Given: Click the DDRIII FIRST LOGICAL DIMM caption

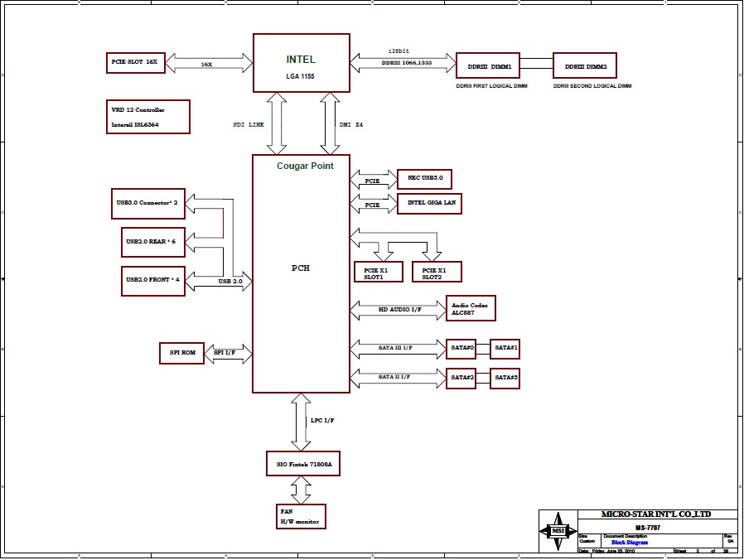Looking at the screenshot, I should click(x=491, y=86).
